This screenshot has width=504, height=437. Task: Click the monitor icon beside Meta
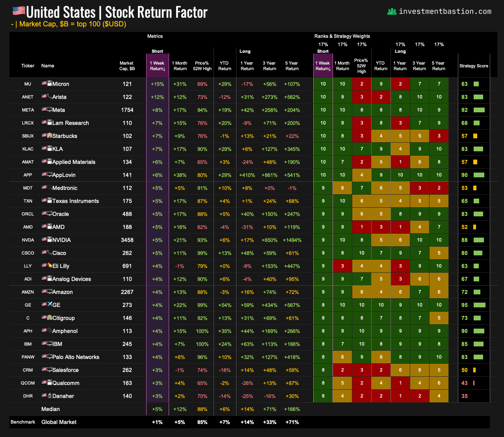click(x=50, y=110)
